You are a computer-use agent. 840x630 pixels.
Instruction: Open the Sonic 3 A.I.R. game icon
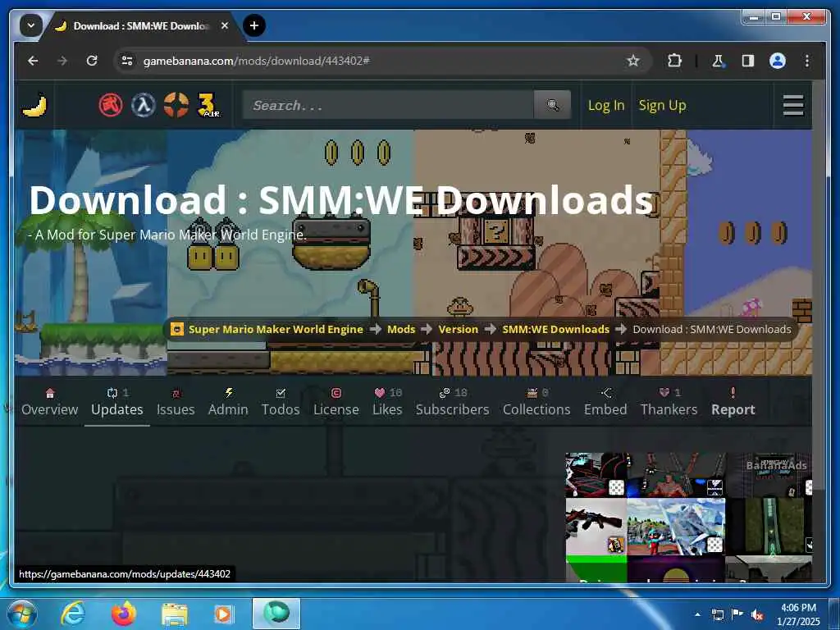click(x=209, y=105)
